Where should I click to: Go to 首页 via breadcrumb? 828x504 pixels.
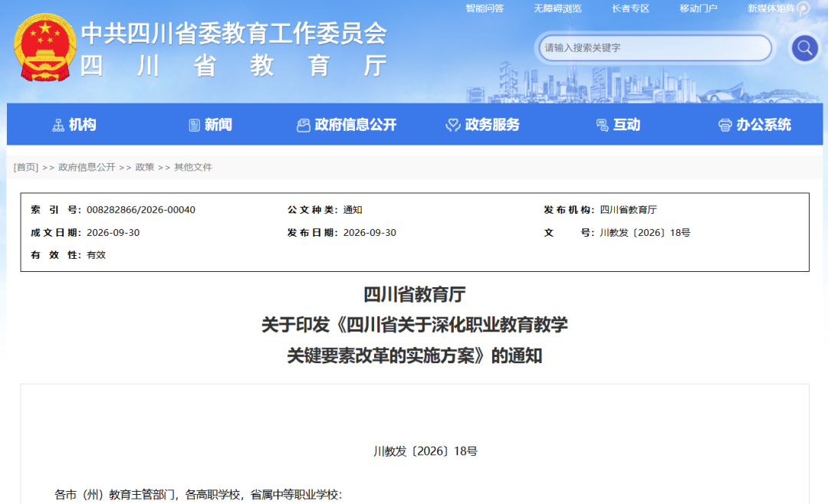pos(26,167)
